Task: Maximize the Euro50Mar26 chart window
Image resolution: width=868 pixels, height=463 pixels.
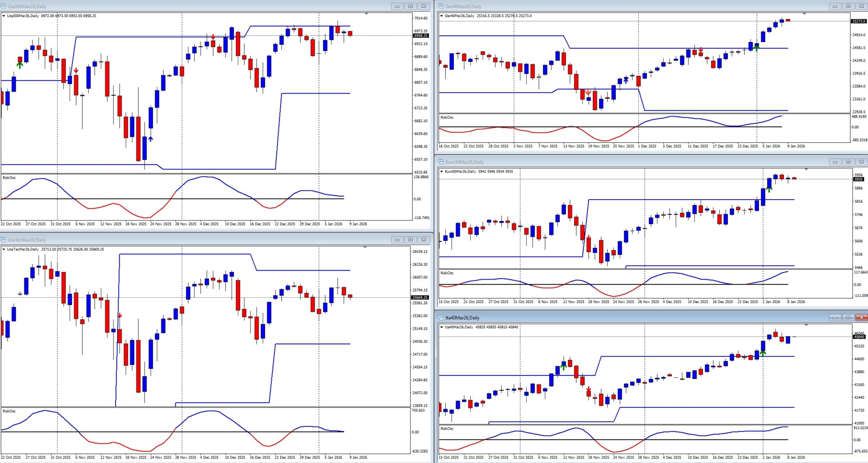Action: pos(848,162)
